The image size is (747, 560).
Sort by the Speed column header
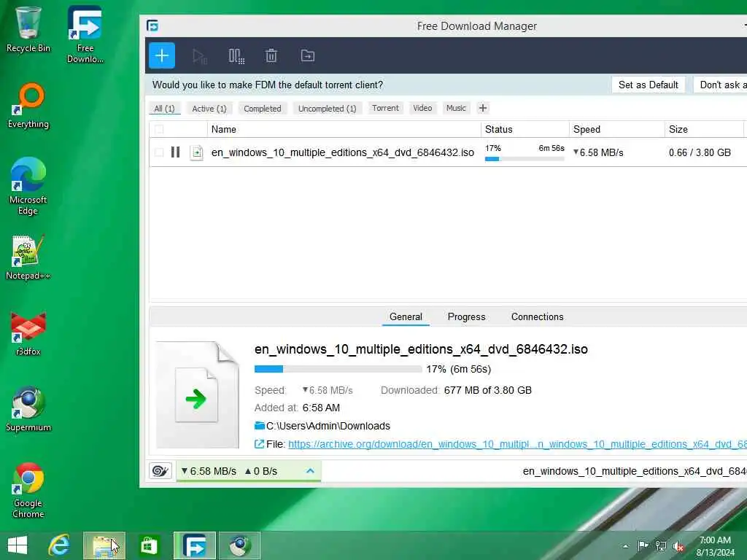click(x=617, y=129)
